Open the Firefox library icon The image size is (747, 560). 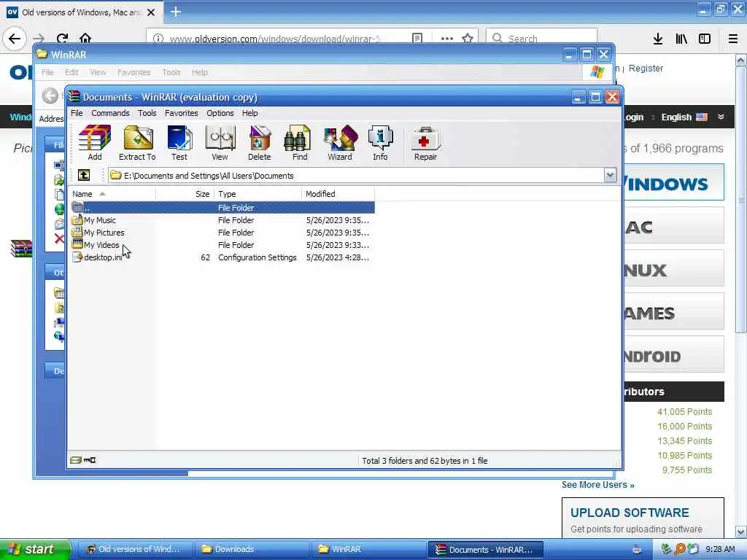coord(681,39)
